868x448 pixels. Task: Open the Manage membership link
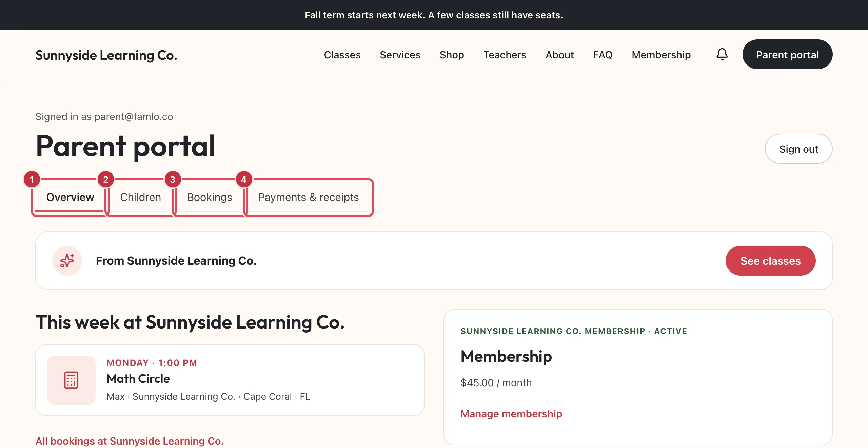tap(511, 414)
